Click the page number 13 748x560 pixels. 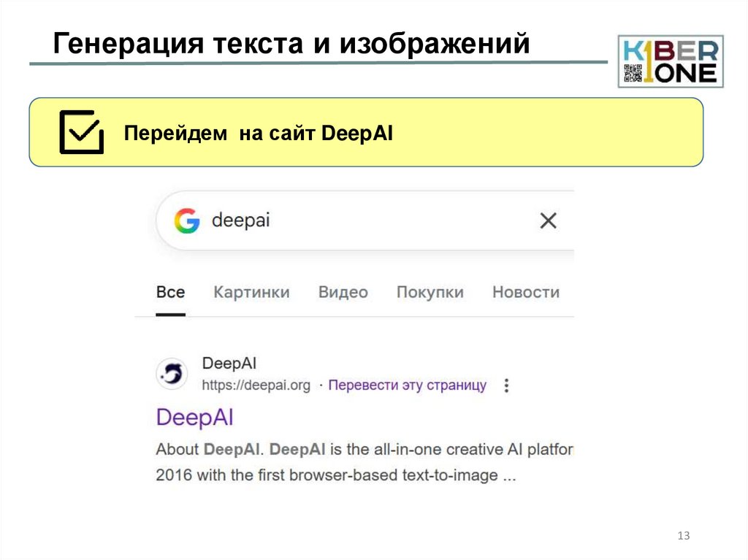pyautogui.click(x=682, y=535)
